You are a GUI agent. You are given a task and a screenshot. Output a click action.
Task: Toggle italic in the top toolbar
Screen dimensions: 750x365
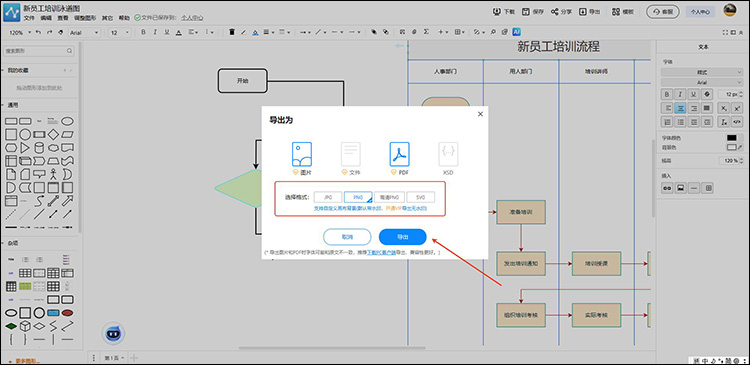tap(155, 32)
